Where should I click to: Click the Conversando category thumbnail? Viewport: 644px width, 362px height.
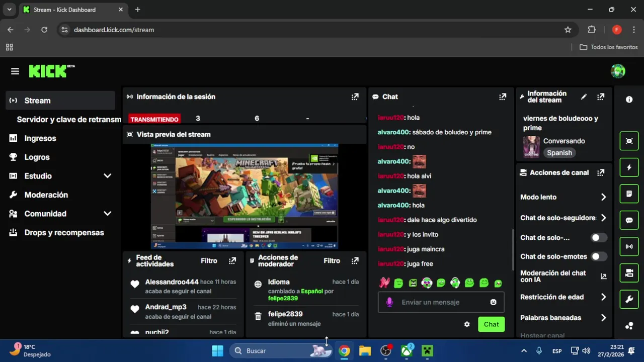pyautogui.click(x=531, y=147)
